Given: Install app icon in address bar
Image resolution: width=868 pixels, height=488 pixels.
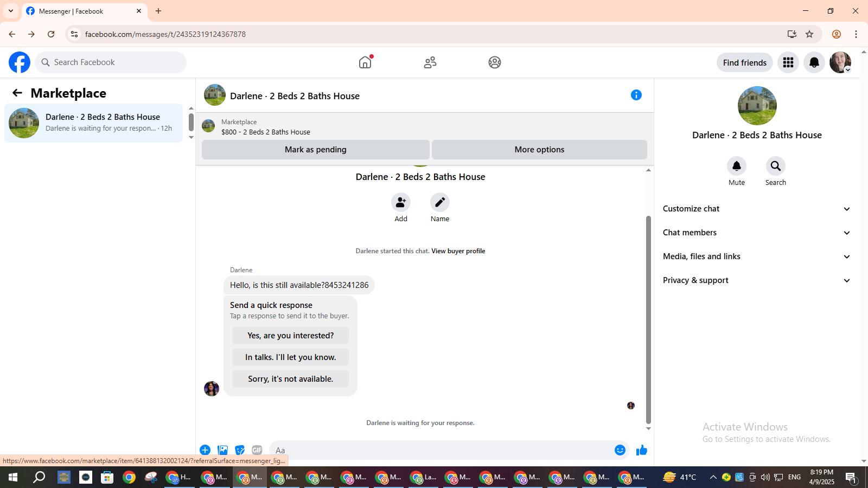Looking at the screenshot, I should (792, 34).
